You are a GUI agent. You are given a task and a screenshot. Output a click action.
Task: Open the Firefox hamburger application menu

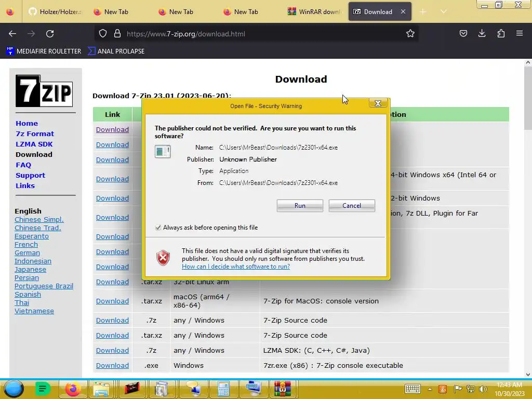(x=520, y=34)
